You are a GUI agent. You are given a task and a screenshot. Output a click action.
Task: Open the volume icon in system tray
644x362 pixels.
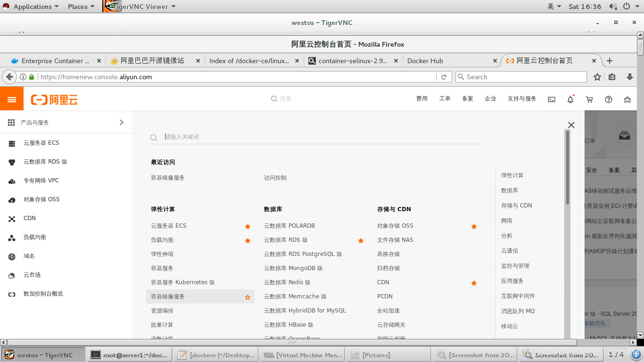[x=613, y=7]
